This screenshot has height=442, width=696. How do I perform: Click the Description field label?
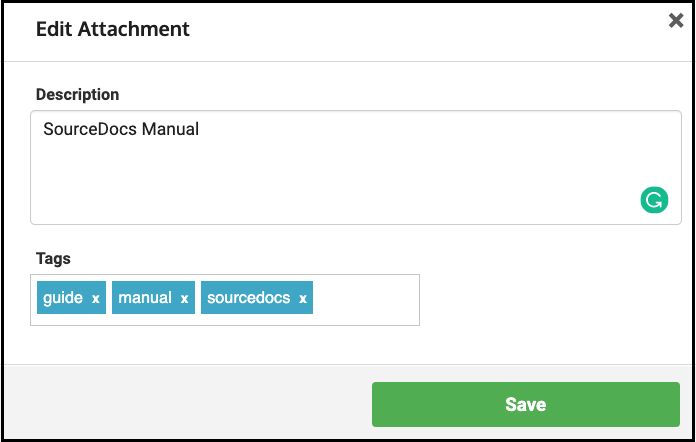77,95
